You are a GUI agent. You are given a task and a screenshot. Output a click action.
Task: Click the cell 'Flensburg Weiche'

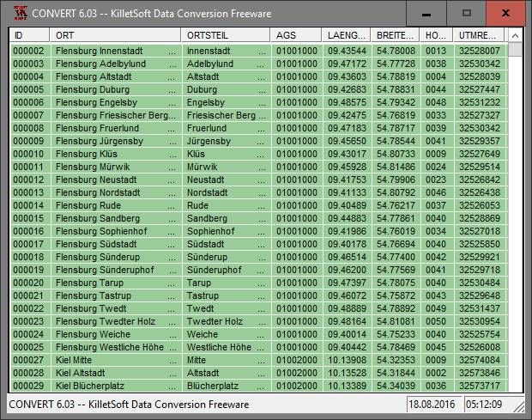pyautogui.click(x=116, y=335)
